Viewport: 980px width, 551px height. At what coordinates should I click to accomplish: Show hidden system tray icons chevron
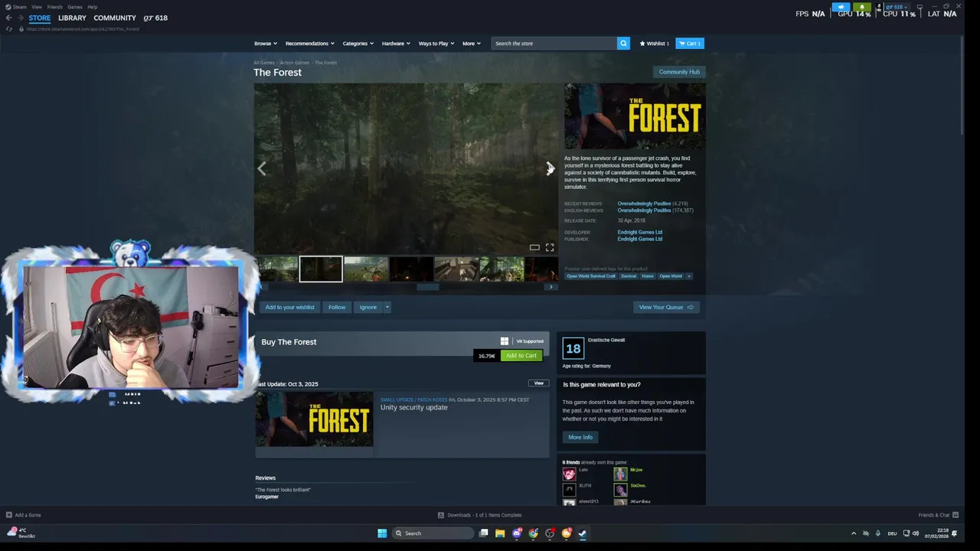854,533
